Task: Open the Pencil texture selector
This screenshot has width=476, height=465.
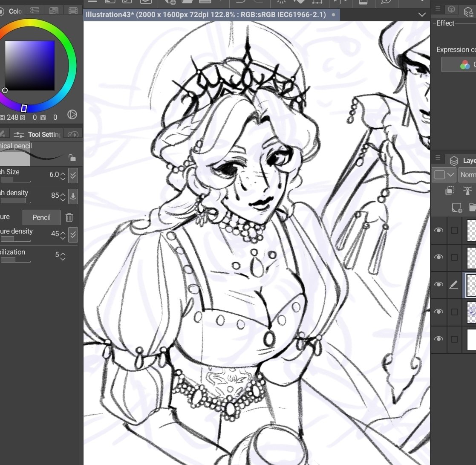Action: (41, 217)
